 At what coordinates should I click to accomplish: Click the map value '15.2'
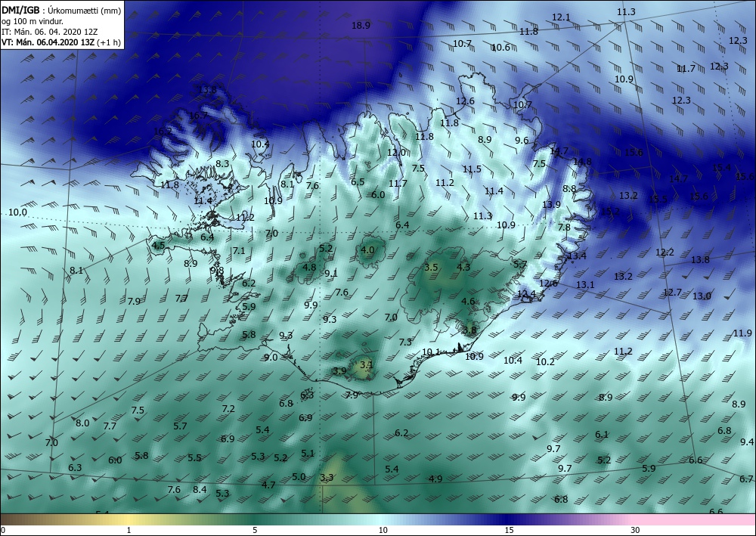tap(610, 211)
